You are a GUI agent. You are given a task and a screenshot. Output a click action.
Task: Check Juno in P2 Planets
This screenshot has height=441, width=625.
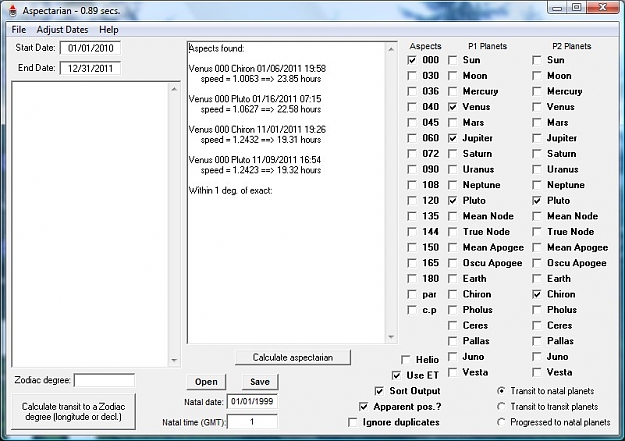tap(537, 357)
